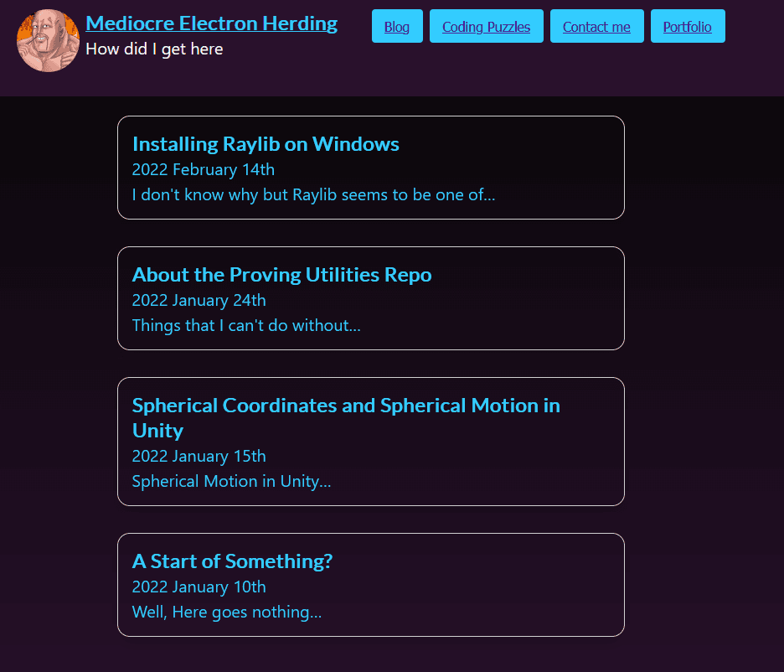Open the Mediocre Electron Herding site title link
Viewport: 784px width, 672px height.
tap(212, 23)
